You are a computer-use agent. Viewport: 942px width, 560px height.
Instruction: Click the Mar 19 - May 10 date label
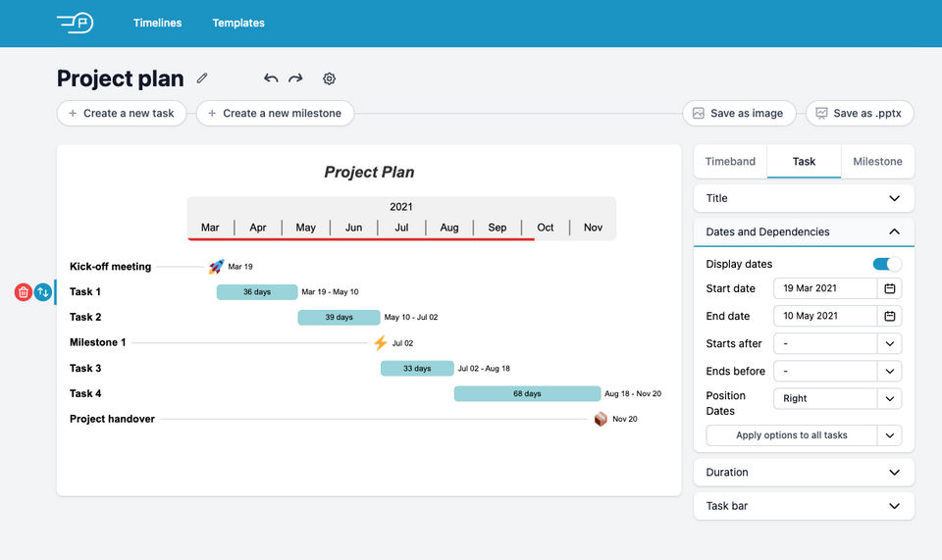[x=330, y=292]
